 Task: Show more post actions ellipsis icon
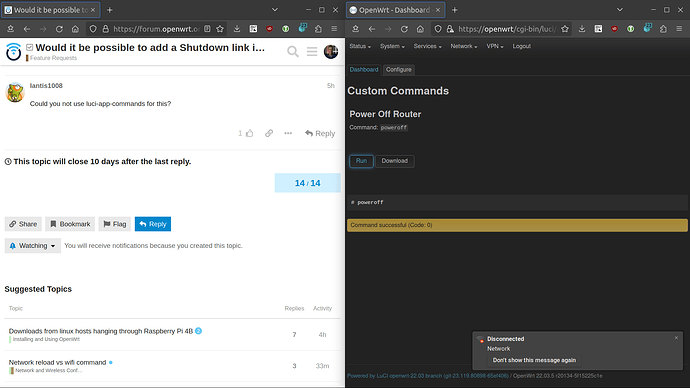point(288,133)
